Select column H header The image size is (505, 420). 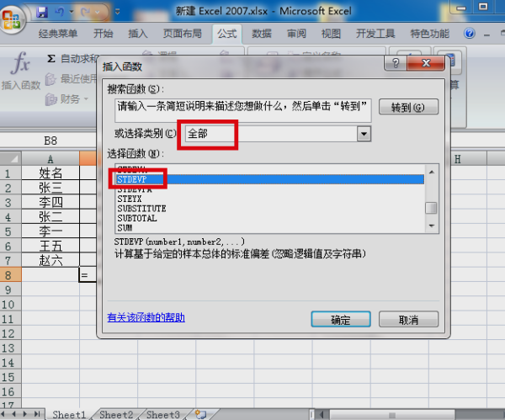pyautogui.click(x=457, y=158)
